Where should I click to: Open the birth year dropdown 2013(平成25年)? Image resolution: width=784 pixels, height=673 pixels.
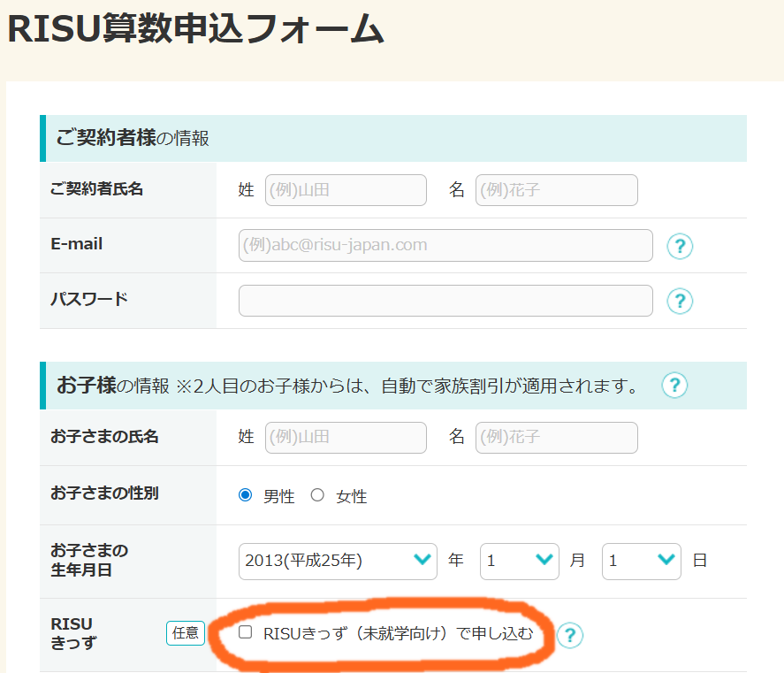tap(338, 562)
